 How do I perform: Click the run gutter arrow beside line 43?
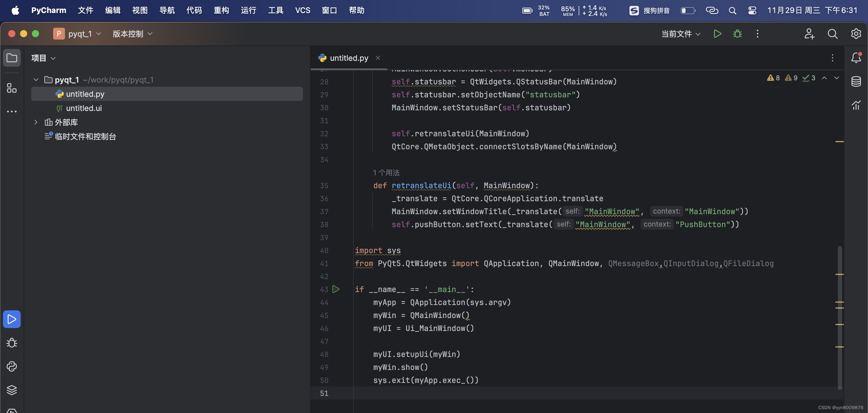(x=336, y=289)
